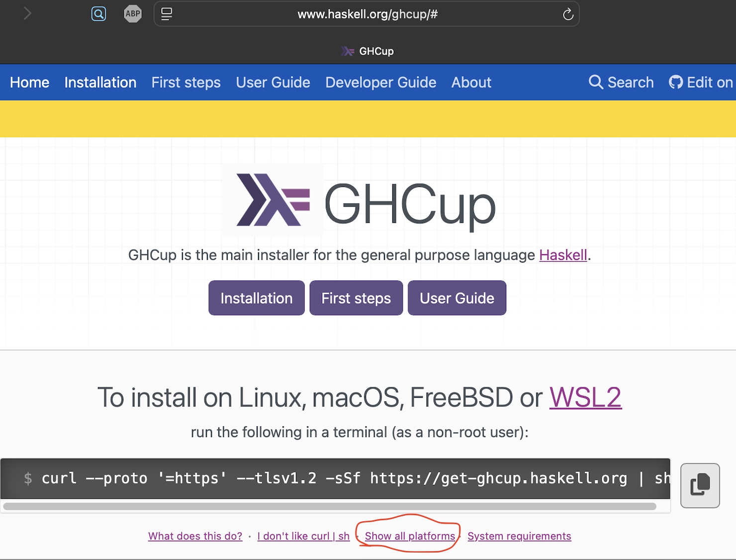Open the Home nav item

(x=30, y=82)
